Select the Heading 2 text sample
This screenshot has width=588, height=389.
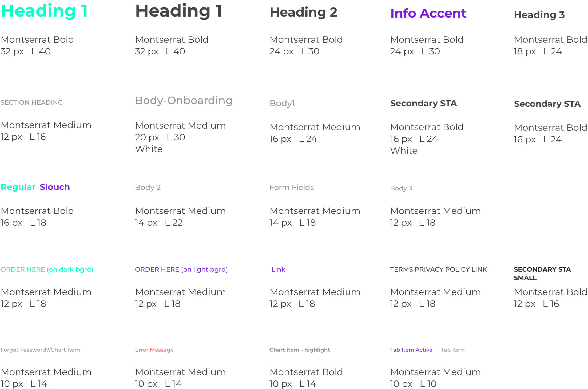304,13
